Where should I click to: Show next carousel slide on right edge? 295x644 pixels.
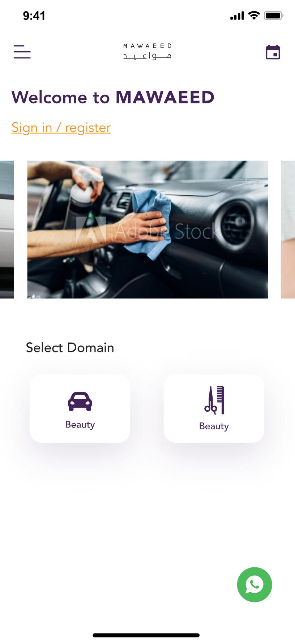pos(288,229)
